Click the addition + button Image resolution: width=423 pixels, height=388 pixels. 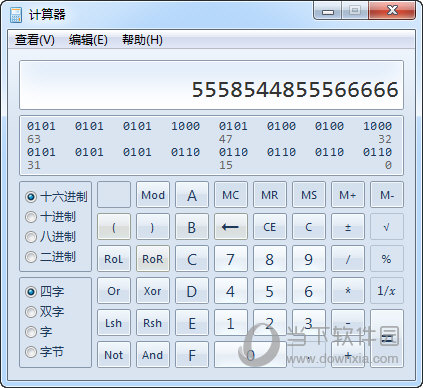348,355
